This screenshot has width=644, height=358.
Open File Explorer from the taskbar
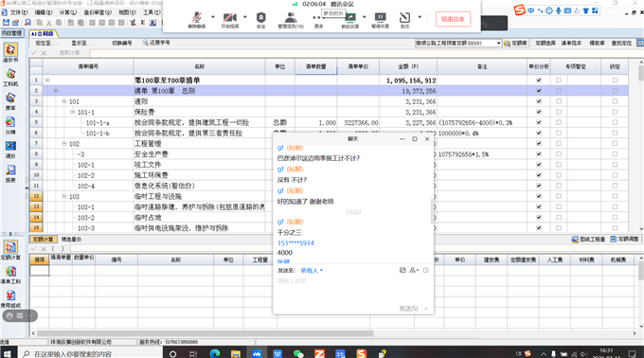(x=236, y=353)
